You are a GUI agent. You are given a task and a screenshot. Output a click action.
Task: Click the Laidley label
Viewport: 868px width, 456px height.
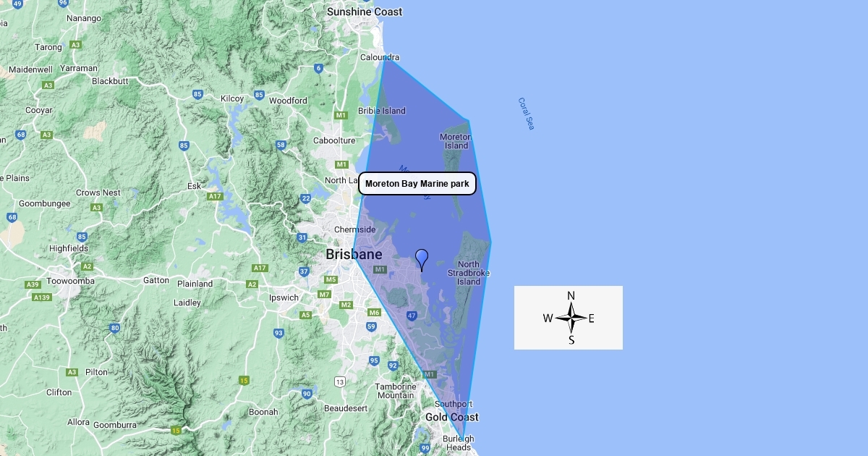click(187, 303)
